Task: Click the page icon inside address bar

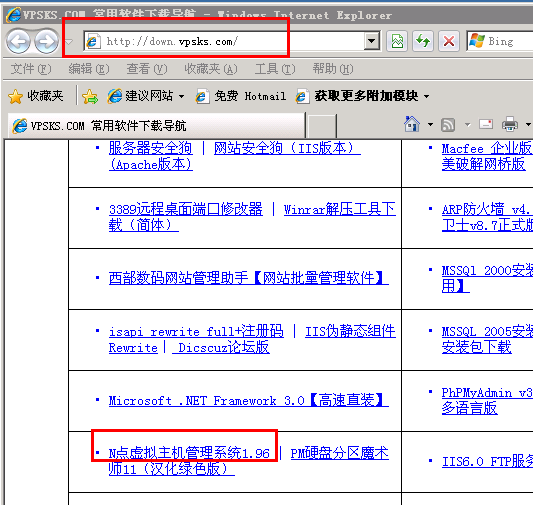Action: pos(93,41)
